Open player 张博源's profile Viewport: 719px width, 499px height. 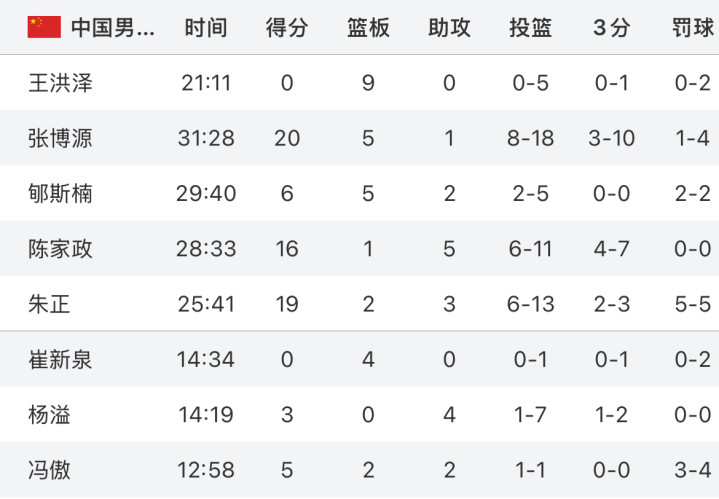[60, 138]
